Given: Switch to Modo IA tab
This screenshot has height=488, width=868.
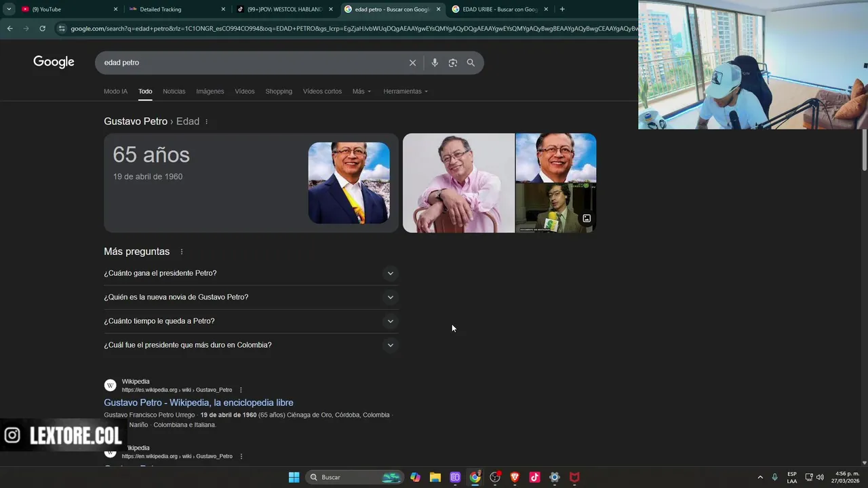Looking at the screenshot, I should tap(115, 91).
